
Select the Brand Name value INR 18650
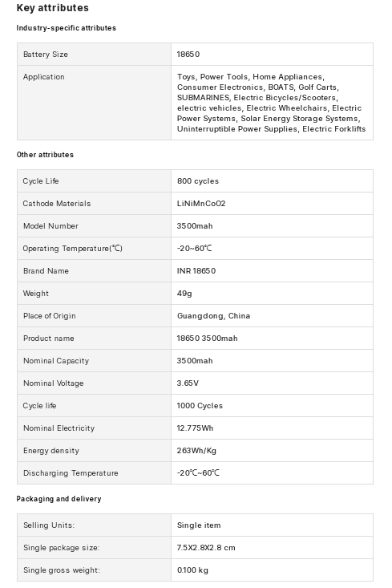[196, 271]
